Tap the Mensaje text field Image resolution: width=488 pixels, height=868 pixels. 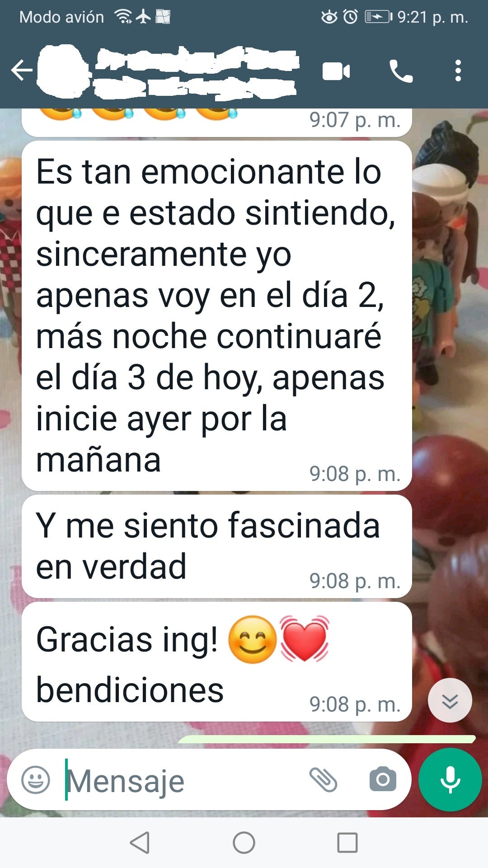click(x=181, y=780)
